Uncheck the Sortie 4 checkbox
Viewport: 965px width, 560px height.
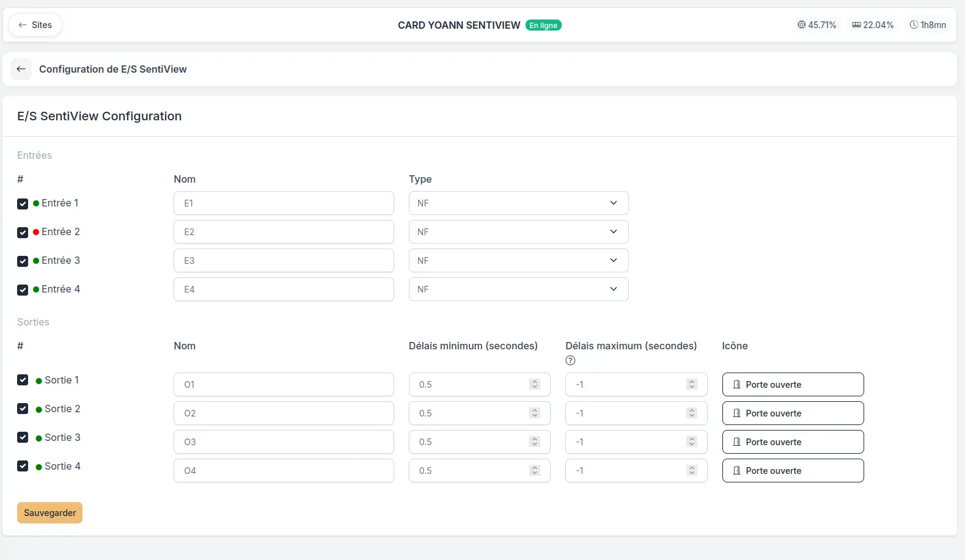[23, 466]
